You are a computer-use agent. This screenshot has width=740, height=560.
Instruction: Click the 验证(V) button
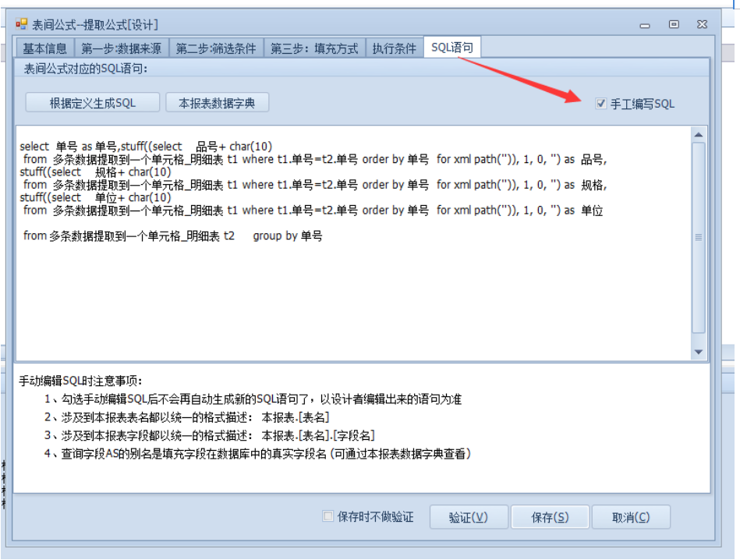(468, 517)
